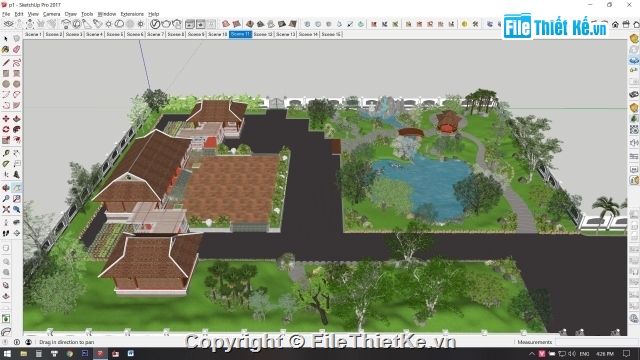Open the Windows Start menu
640x360 pixels.
pyautogui.click(x=7, y=353)
